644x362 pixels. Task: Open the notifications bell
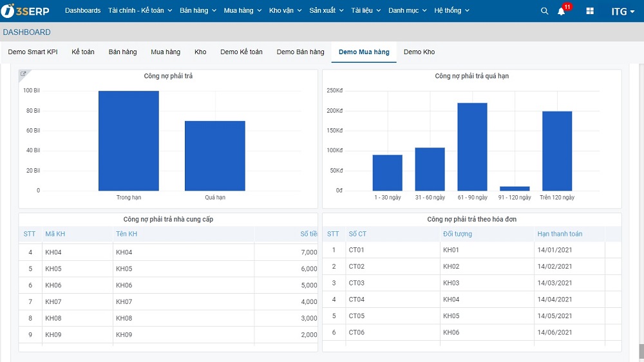(562, 11)
